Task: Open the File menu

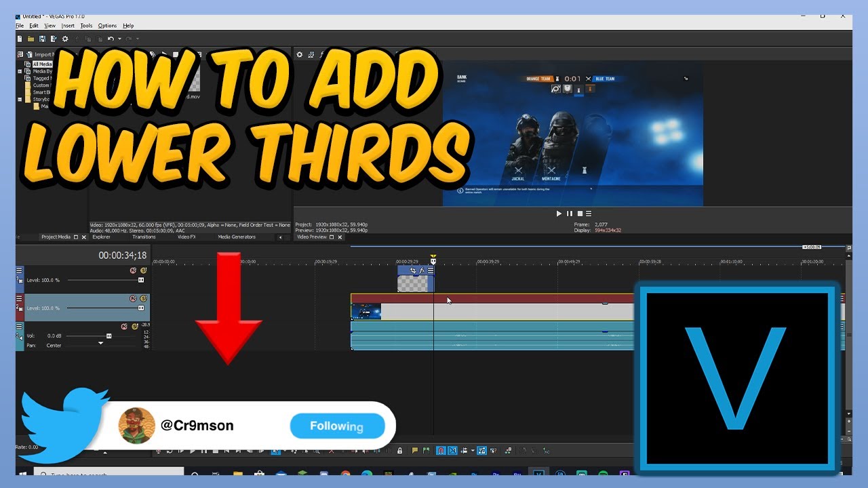Action: click(x=20, y=26)
